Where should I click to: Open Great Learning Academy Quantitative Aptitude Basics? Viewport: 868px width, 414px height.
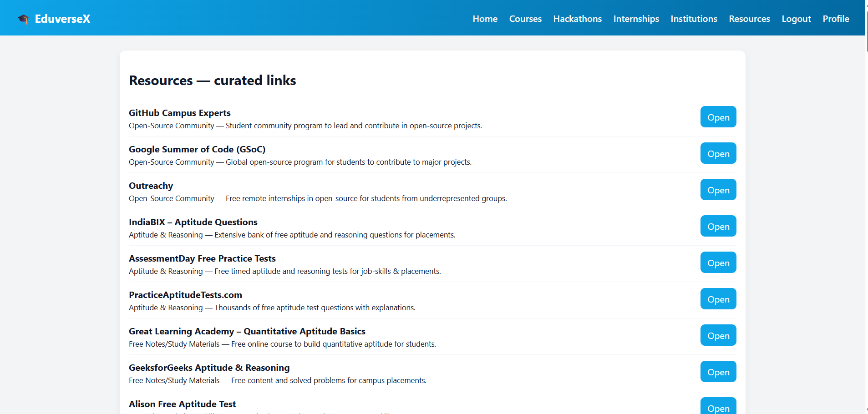pos(718,335)
